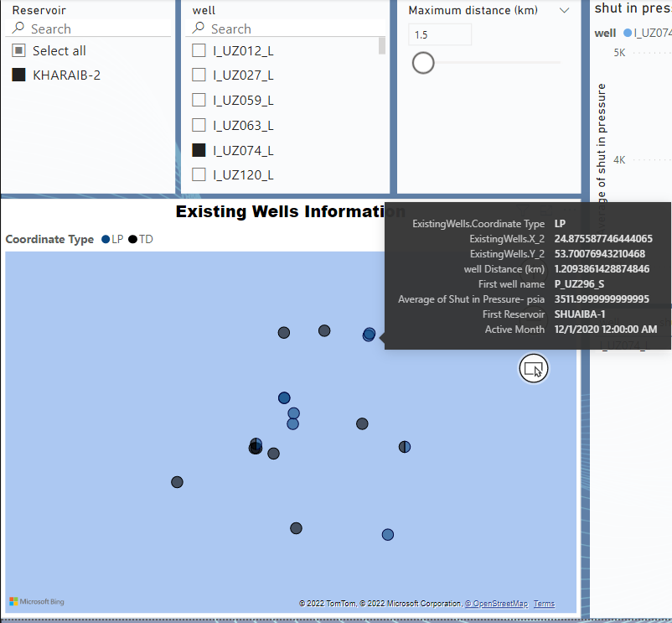Click the half-blue half-dark point on right
Viewport: 672px width, 623px height.
tap(405, 447)
